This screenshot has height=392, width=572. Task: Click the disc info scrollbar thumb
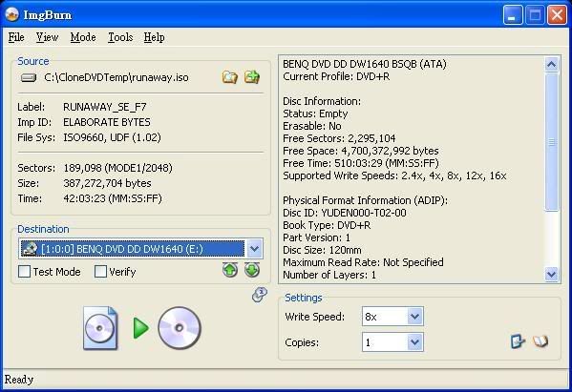(552, 142)
